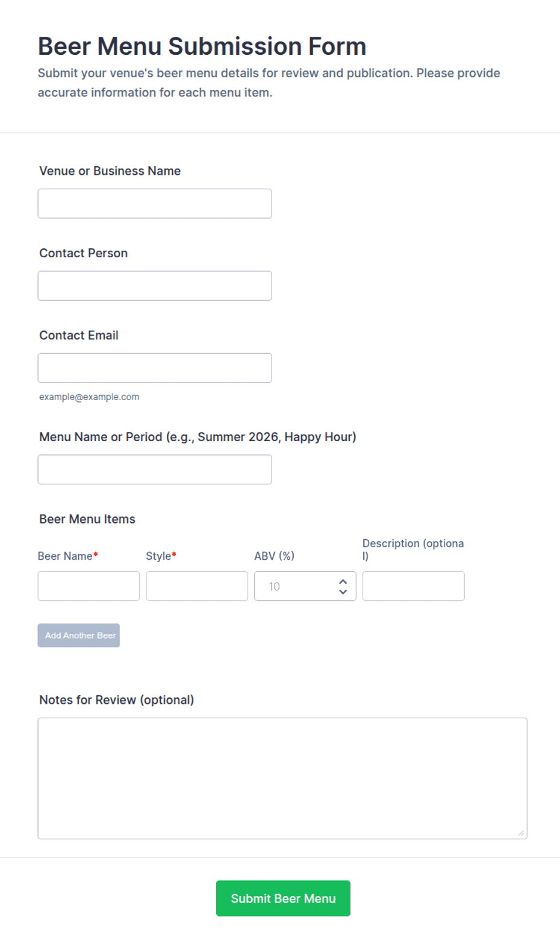Click the Style column label
560x946 pixels.
(158, 556)
